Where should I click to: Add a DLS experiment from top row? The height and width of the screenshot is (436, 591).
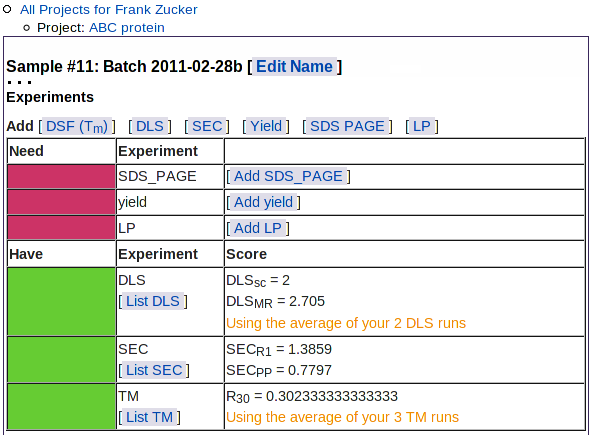150,126
